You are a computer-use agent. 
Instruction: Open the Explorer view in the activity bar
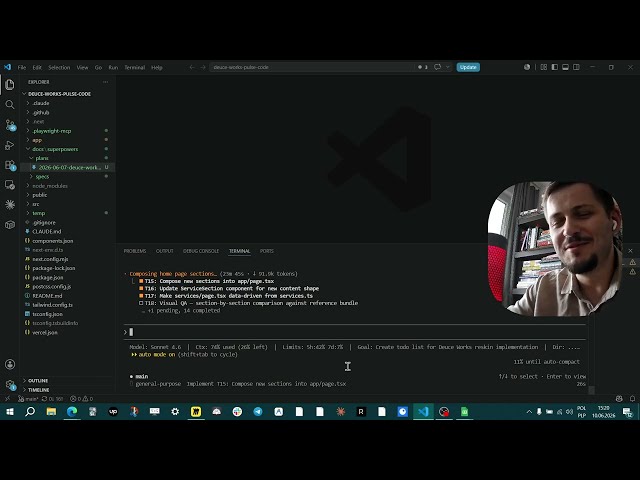pyautogui.click(x=10, y=84)
